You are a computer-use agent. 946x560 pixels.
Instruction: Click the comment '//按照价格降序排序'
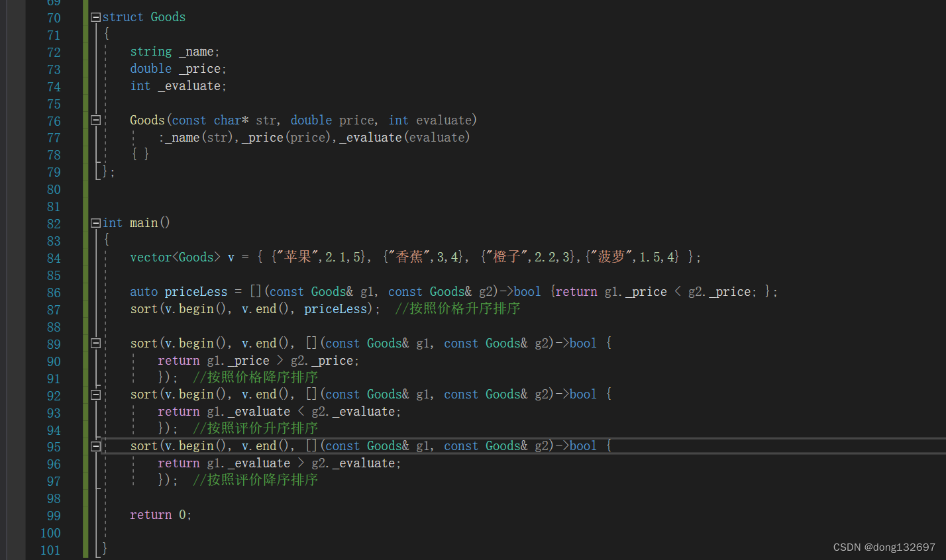click(256, 377)
